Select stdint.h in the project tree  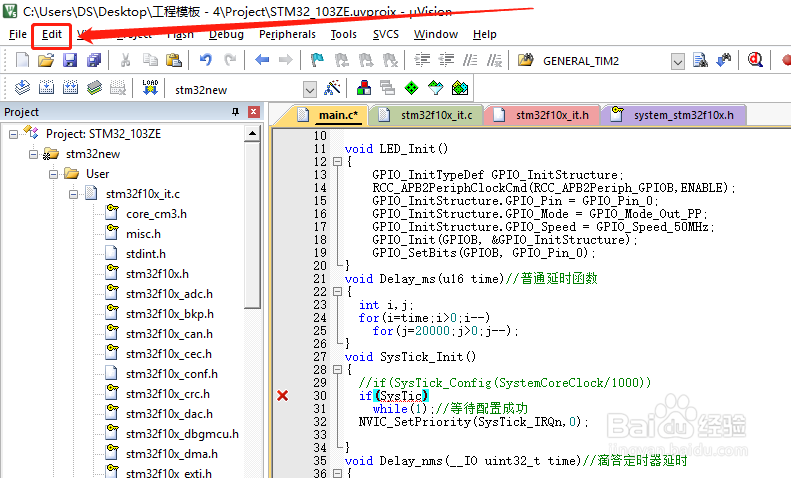point(146,254)
